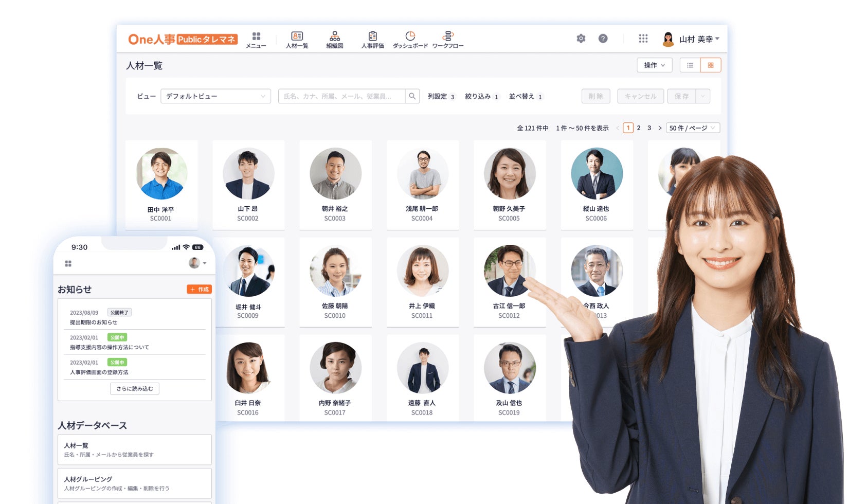Image resolution: width=866 pixels, height=504 pixels.
Task: Open the 人事評価 section
Action: click(372, 40)
